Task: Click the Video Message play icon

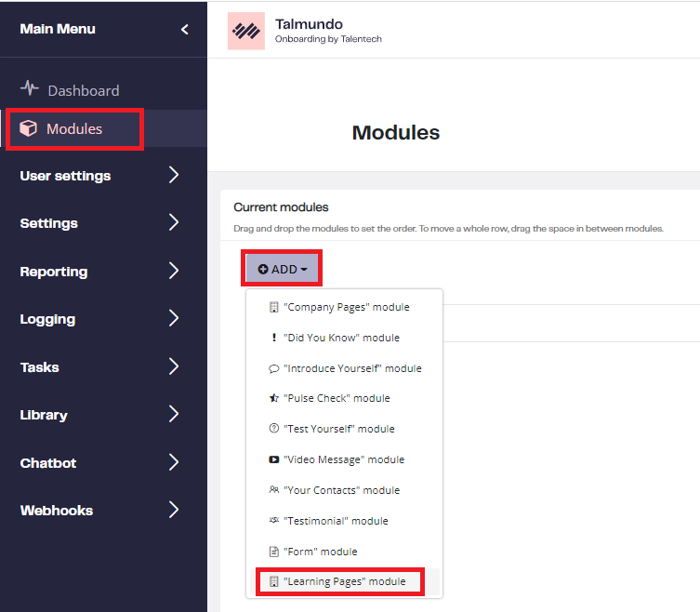Action: point(273,459)
